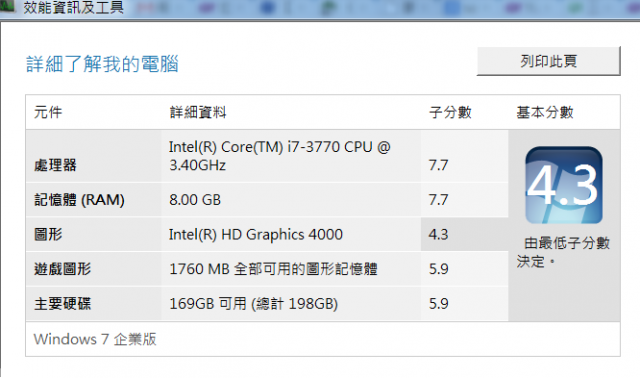Select the 圖形 graphics row label
Screen dimensions: 640x378
tap(48, 234)
